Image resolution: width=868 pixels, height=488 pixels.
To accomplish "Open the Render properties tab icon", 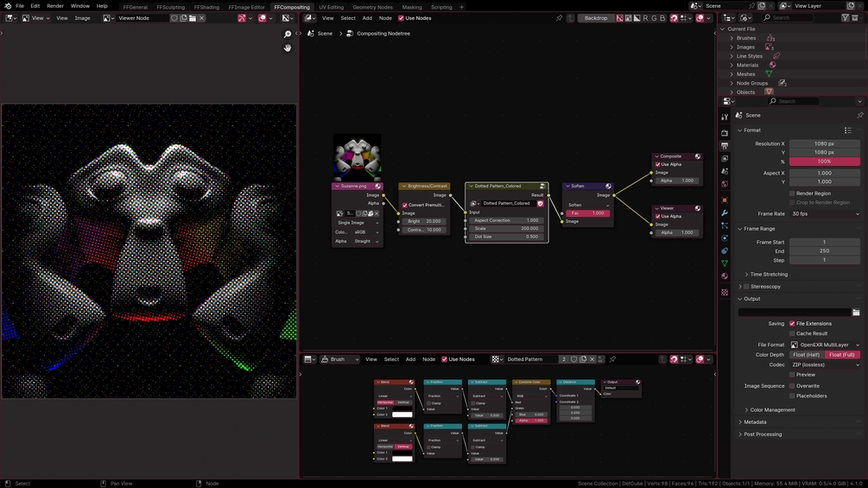I will coord(725,133).
